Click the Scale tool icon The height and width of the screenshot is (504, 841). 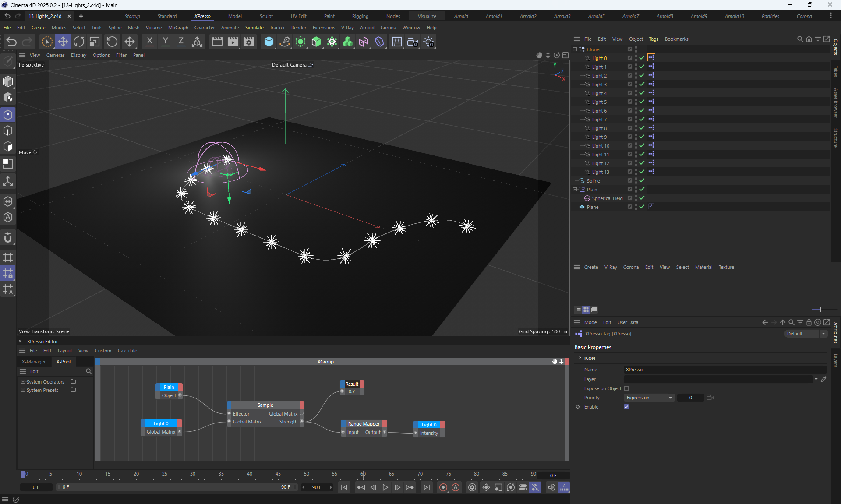click(x=95, y=42)
